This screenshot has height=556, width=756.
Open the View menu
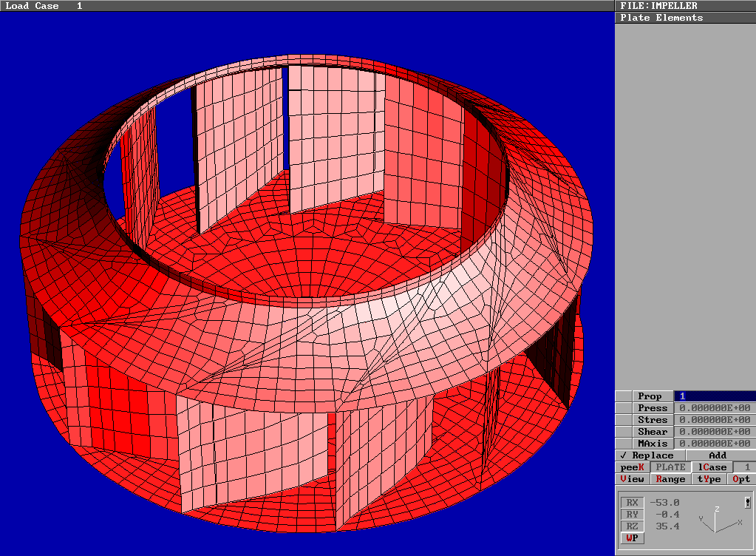point(632,479)
